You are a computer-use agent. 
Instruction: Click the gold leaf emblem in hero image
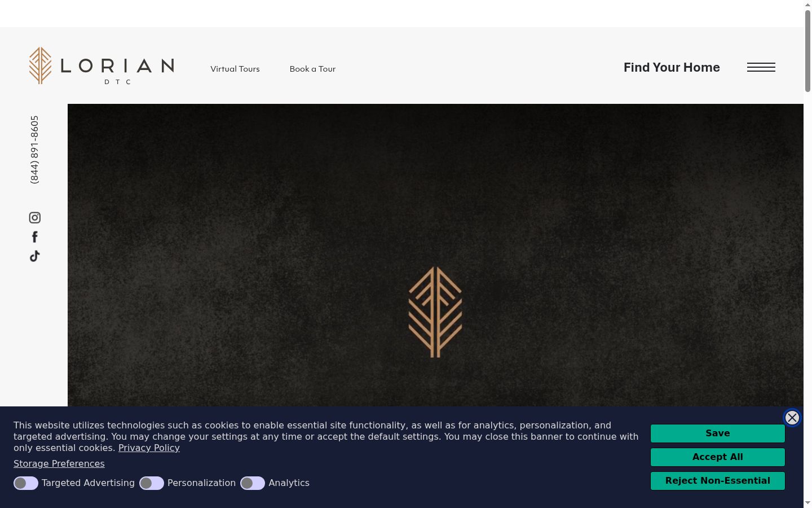pos(435,312)
